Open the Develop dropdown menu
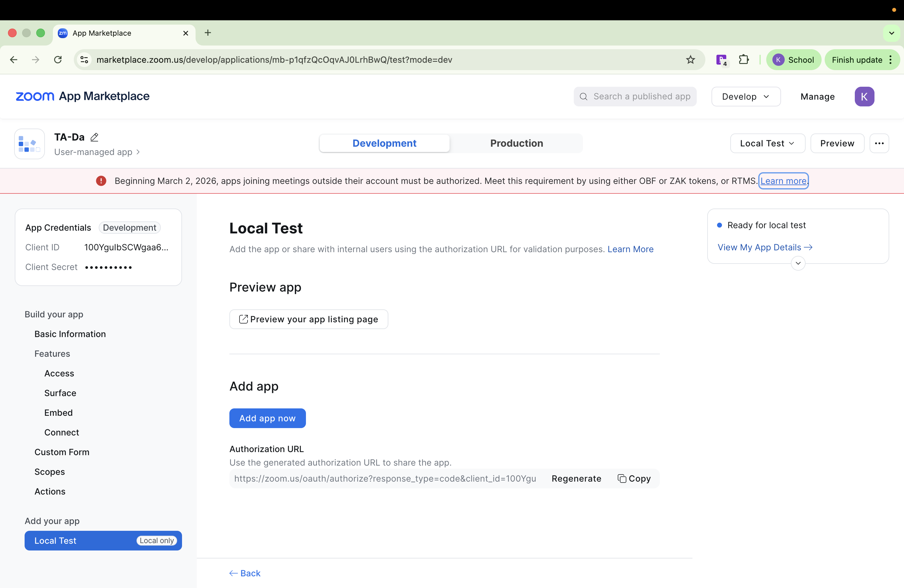904x588 pixels. pyautogui.click(x=746, y=97)
